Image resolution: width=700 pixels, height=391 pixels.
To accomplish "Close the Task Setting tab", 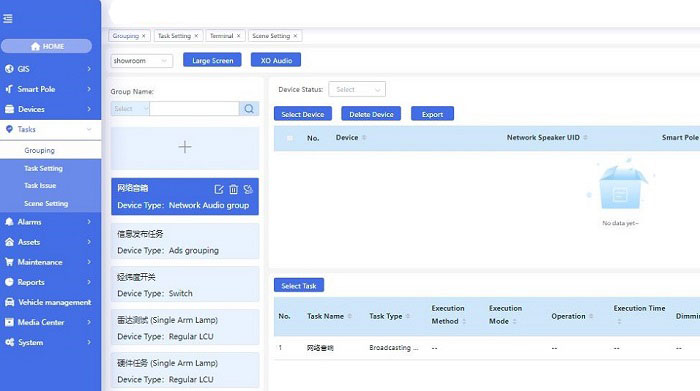I will [196, 36].
